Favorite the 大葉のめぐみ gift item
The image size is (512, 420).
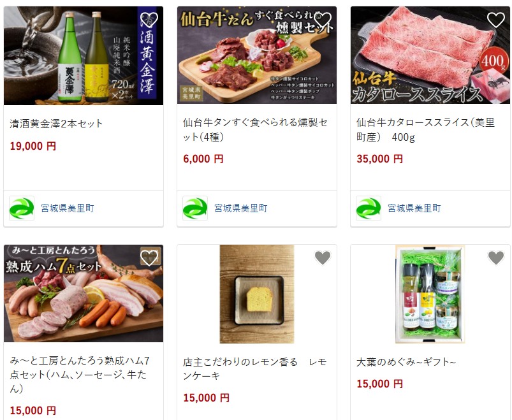tap(496, 258)
